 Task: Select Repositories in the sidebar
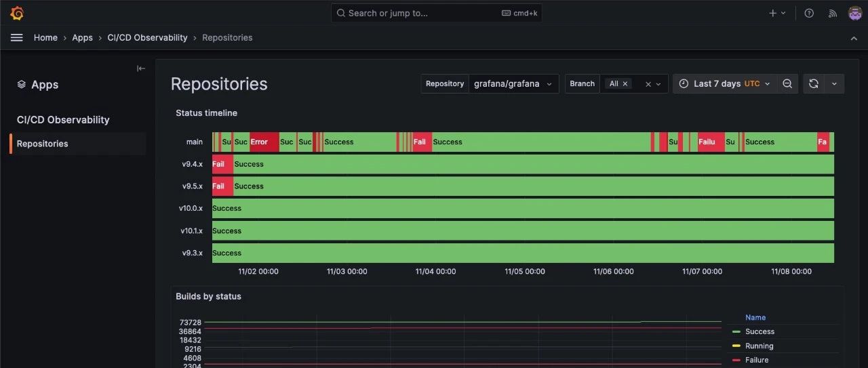coord(78,144)
